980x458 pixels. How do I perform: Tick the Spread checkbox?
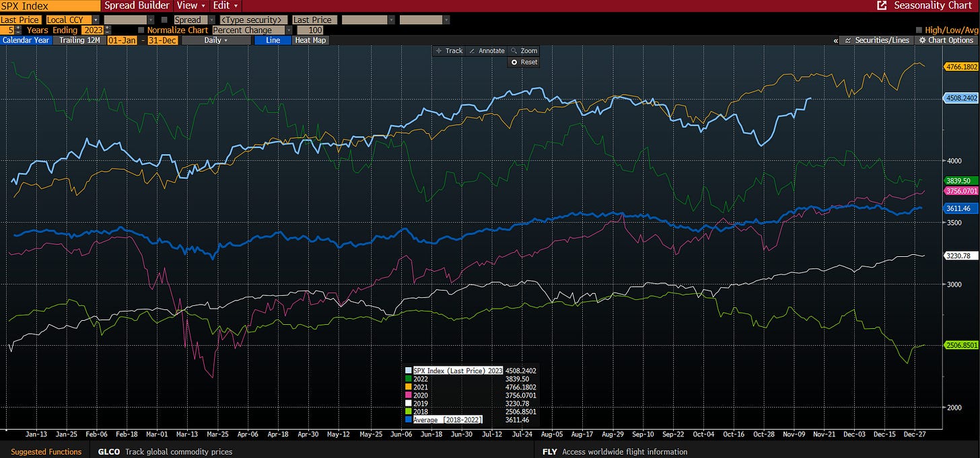pyautogui.click(x=164, y=20)
